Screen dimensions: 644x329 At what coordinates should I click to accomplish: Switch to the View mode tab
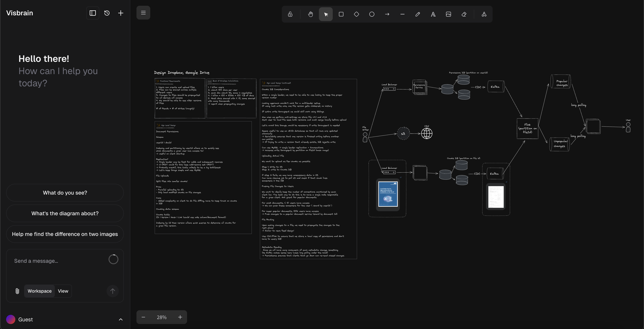[x=63, y=291]
